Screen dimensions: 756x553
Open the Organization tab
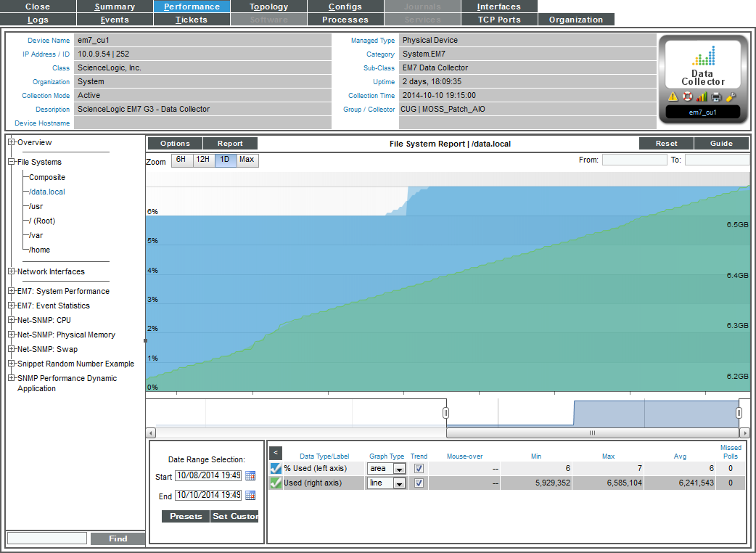(x=575, y=20)
